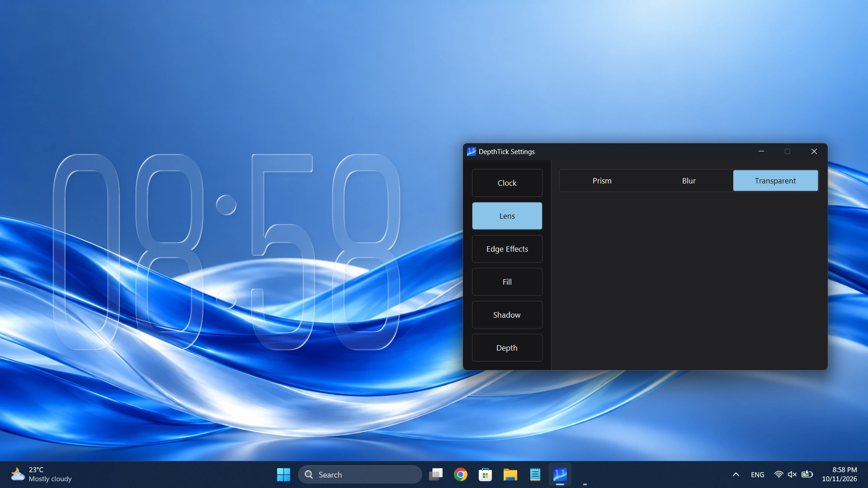Image resolution: width=868 pixels, height=488 pixels.
Task: Choose the Blur lens mode
Action: 689,181
